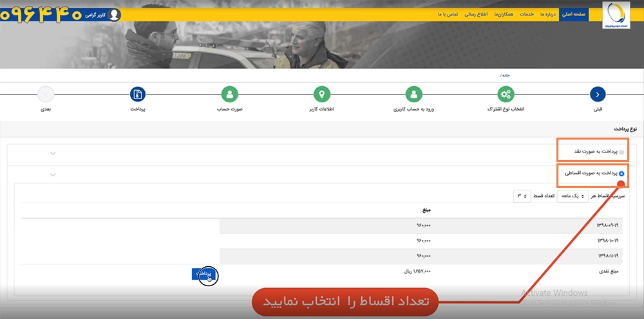Open the همکاران‌ما menu item
Viewport: 644px width, 319px height.
pyautogui.click(x=504, y=14)
